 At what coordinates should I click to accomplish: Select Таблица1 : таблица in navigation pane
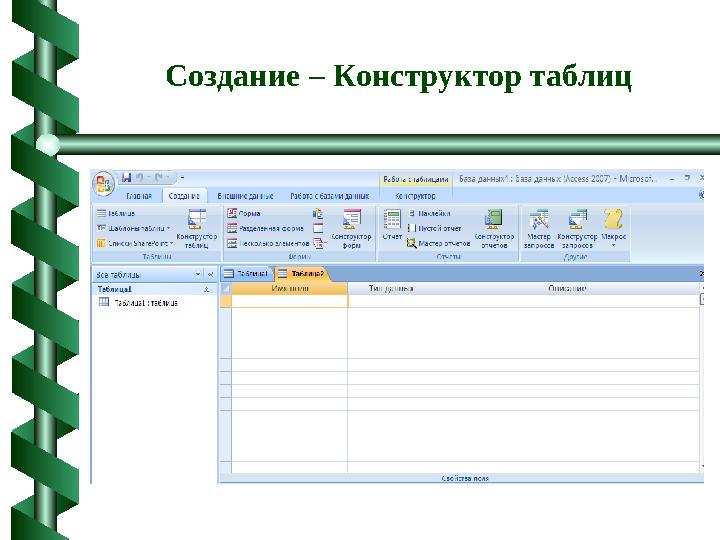tap(139, 303)
